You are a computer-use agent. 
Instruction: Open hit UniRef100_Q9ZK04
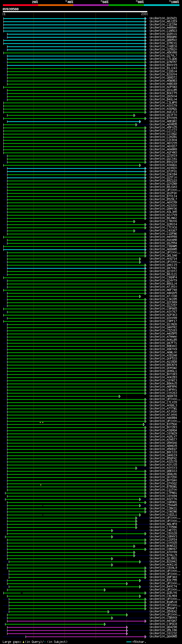click(163, 96)
